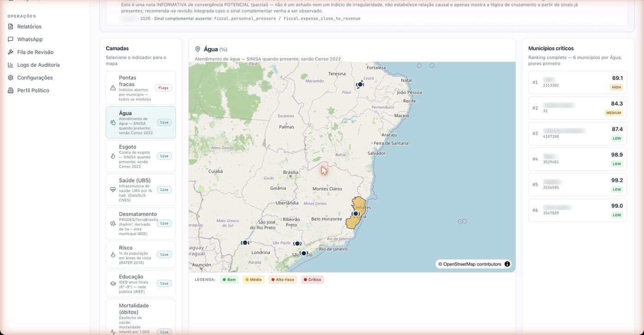Viewport: 644px width, 335px height.
Task: Click the "live" badge on the Desmatamento card
Action: (164, 223)
